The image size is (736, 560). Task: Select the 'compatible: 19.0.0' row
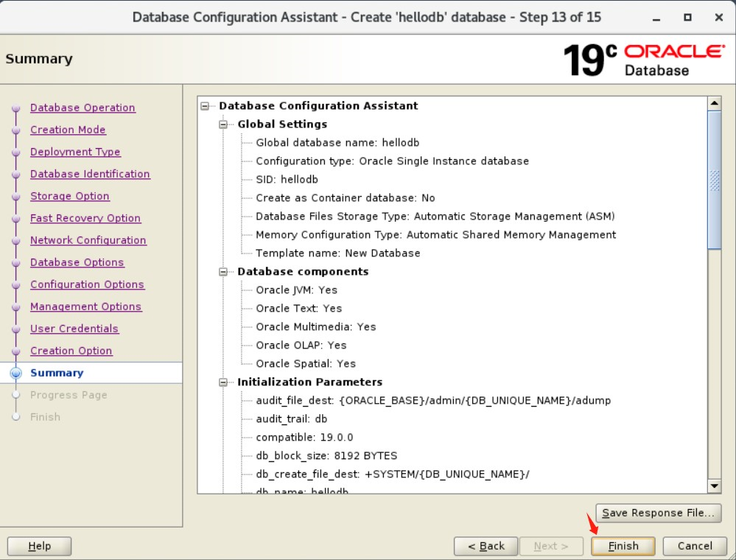[x=304, y=438]
